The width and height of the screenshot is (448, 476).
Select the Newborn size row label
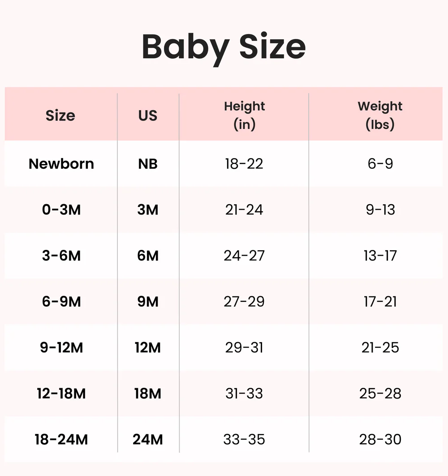(x=61, y=164)
